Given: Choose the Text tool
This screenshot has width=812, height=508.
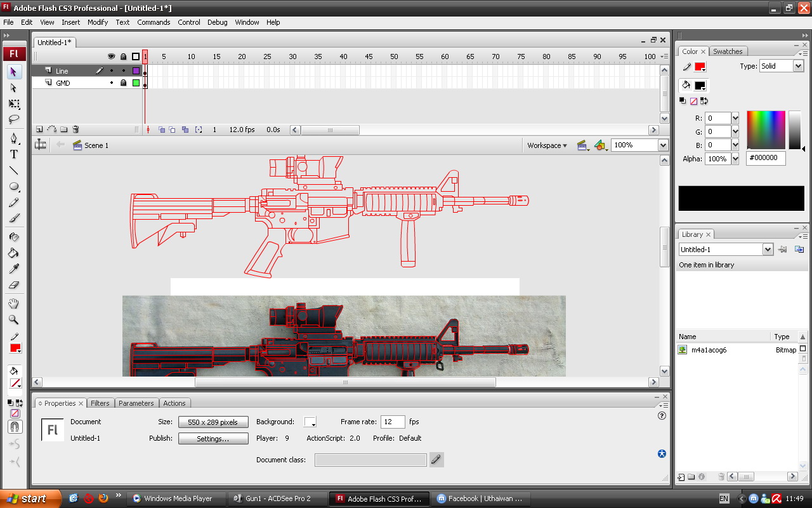Looking at the screenshot, I should point(14,154).
